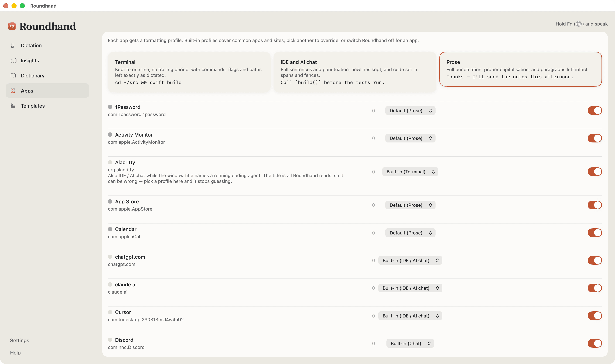
Task: Open the Dictionary section
Action: pyautogui.click(x=47, y=75)
